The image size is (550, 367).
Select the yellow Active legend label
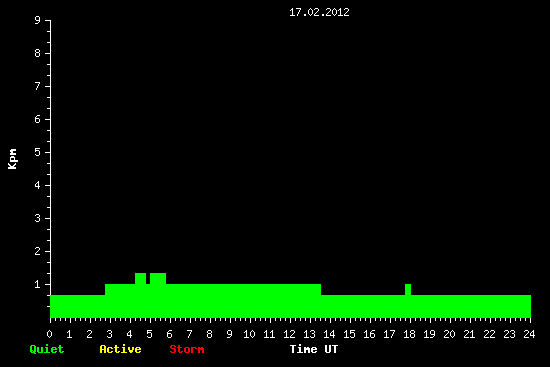pos(120,349)
